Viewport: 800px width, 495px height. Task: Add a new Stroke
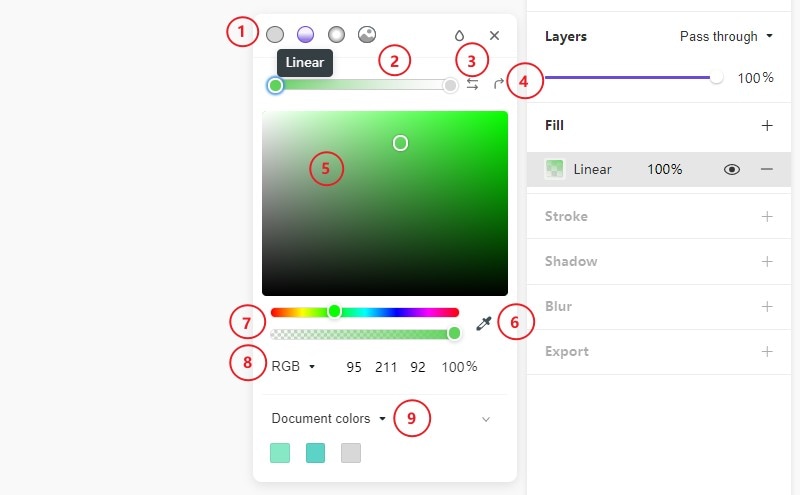767,216
